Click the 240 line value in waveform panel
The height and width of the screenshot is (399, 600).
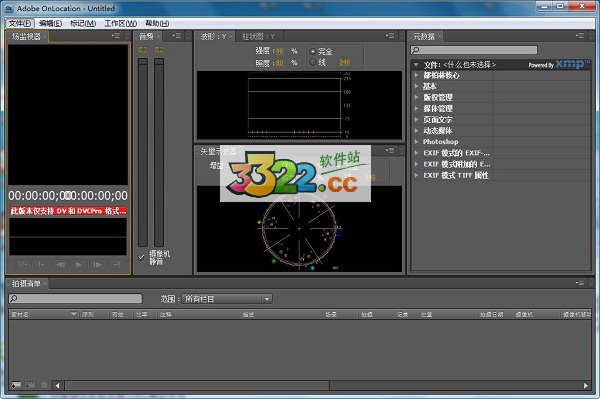[x=344, y=62]
